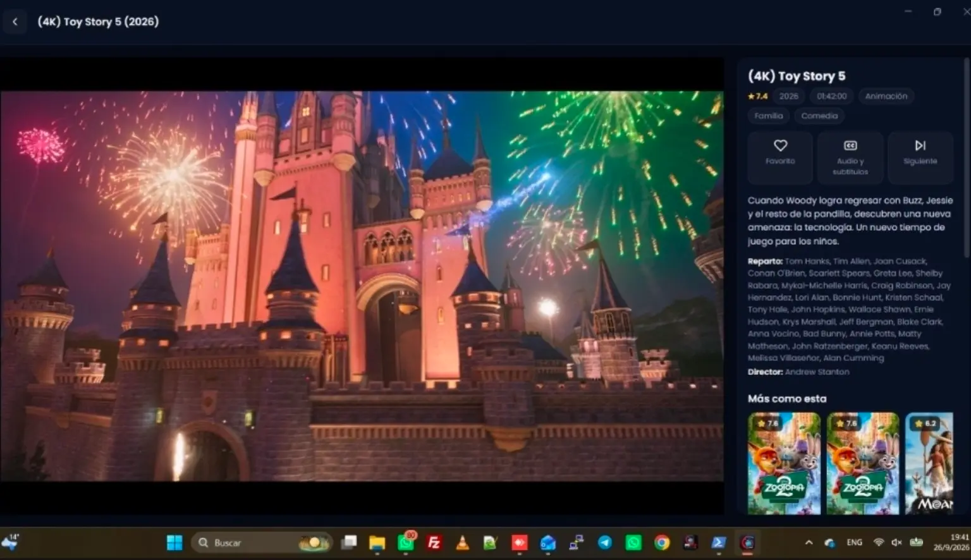
Task: Click the Buscar taskbar search box
Action: pos(263,542)
